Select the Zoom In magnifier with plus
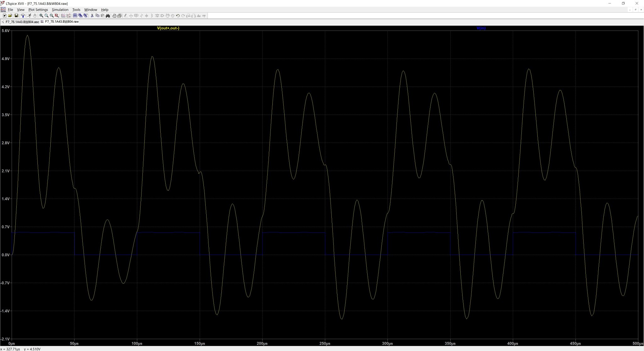Viewport: 644px width, 351px height. pyautogui.click(x=41, y=16)
